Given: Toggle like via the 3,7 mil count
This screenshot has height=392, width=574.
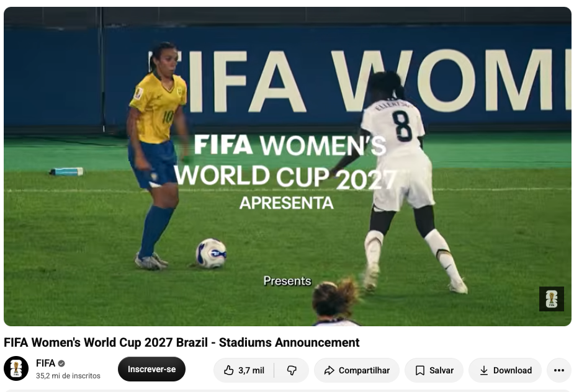Looking at the screenshot, I should tap(251, 370).
